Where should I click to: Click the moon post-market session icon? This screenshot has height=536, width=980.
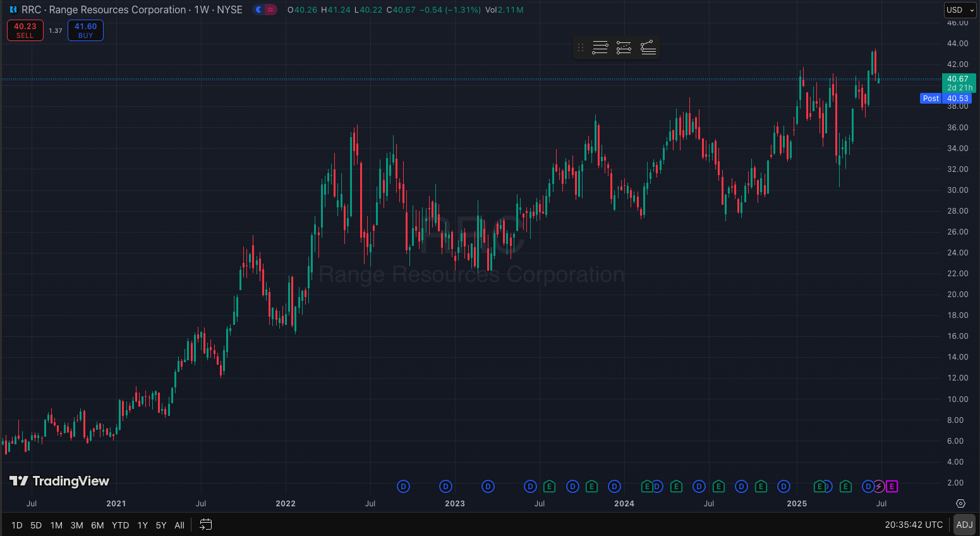pyautogui.click(x=258, y=9)
